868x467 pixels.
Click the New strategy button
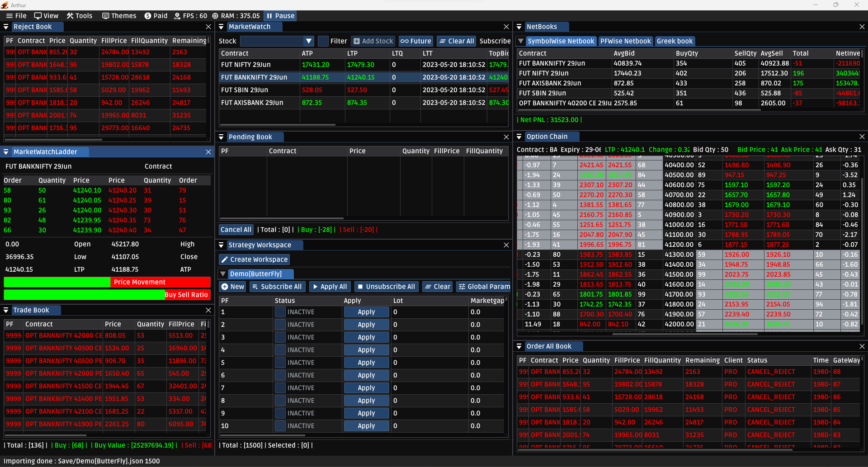(x=232, y=287)
